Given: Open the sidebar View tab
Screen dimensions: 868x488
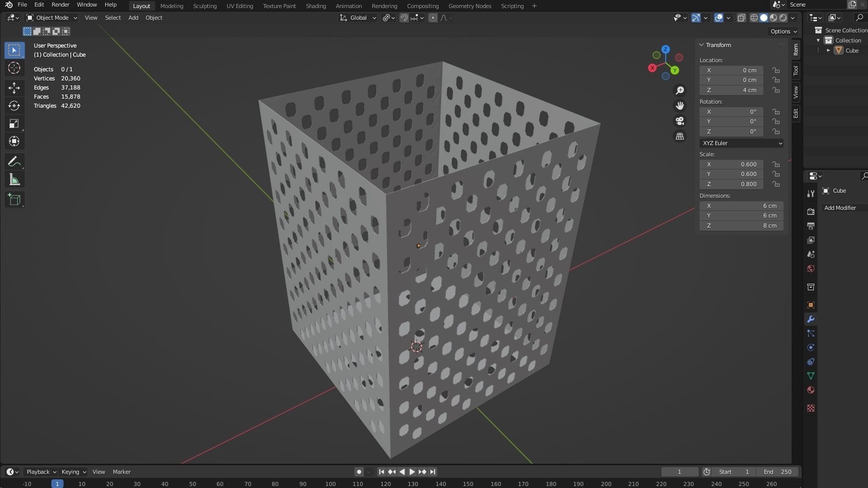Looking at the screenshot, I should click(x=796, y=92).
